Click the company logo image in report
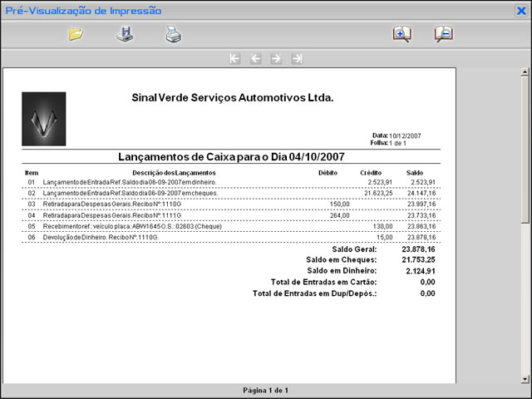The image size is (532, 399). pyautogui.click(x=43, y=119)
